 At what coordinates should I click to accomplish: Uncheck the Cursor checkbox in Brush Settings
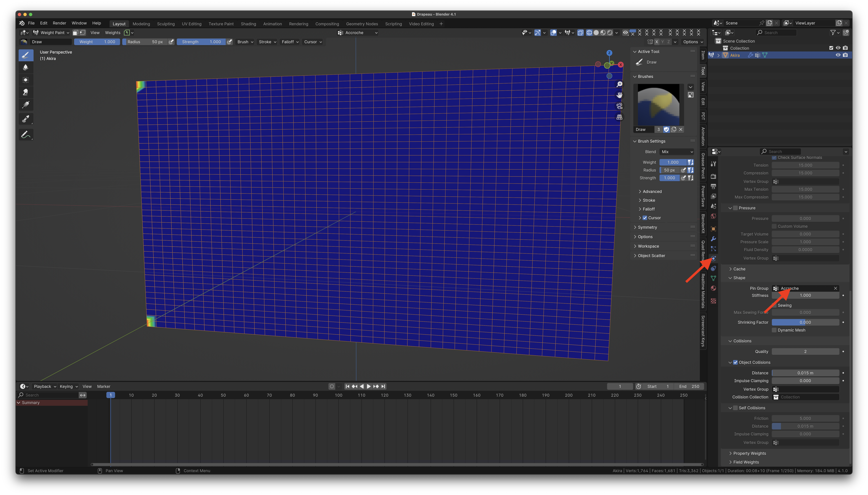[x=645, y=218]
